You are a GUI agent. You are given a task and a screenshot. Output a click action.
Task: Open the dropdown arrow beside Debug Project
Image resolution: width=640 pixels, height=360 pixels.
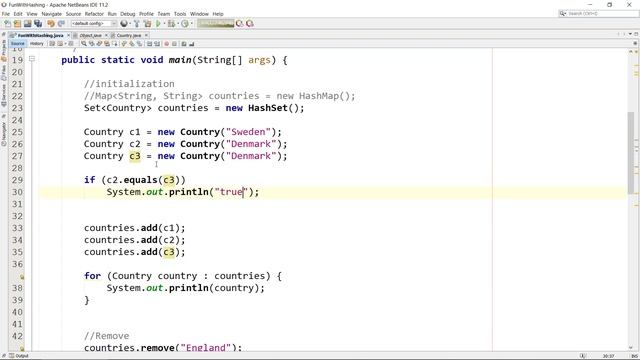(178, 24)
